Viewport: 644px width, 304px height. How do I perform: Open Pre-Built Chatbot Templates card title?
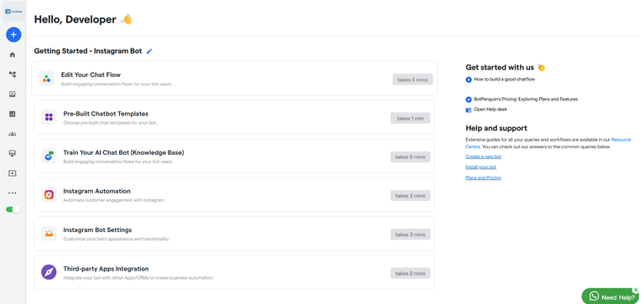(x=106, y=114)
